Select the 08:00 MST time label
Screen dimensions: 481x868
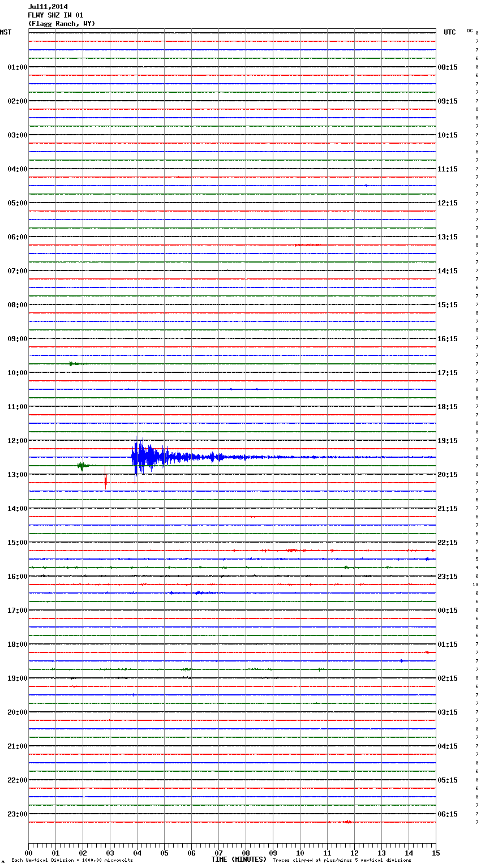point(18,305)
